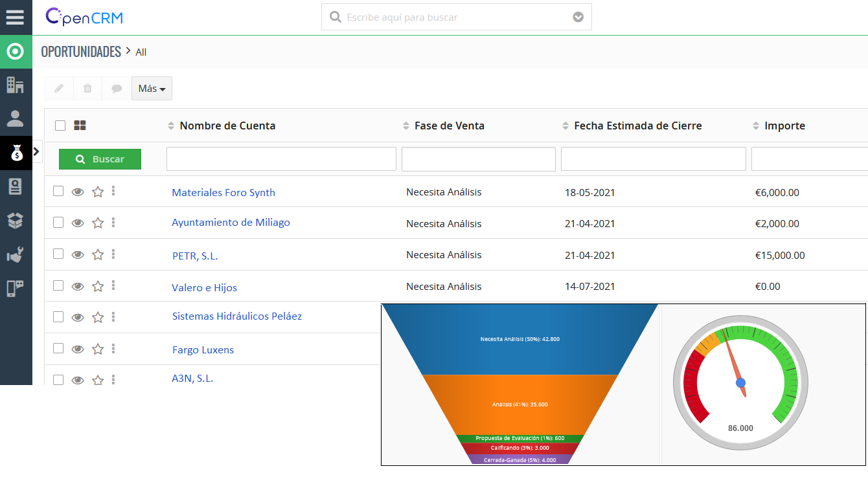Preview Ayuntamiento de Miliago with eye icon

[78, 223]
